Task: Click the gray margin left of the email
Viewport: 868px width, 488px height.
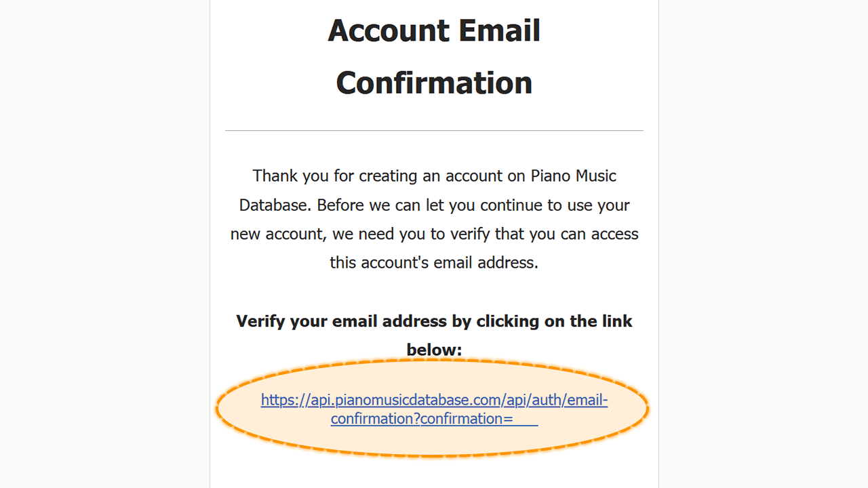Action: tap(104, 244)
